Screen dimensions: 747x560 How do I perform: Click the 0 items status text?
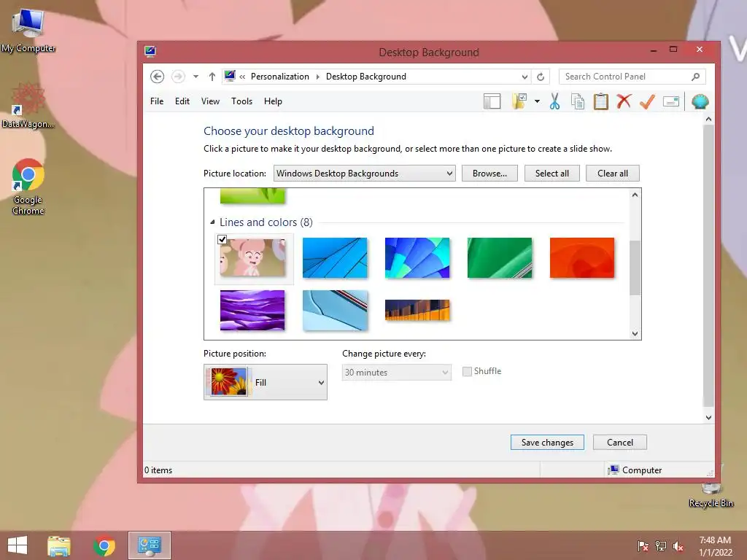coord(158,470)
